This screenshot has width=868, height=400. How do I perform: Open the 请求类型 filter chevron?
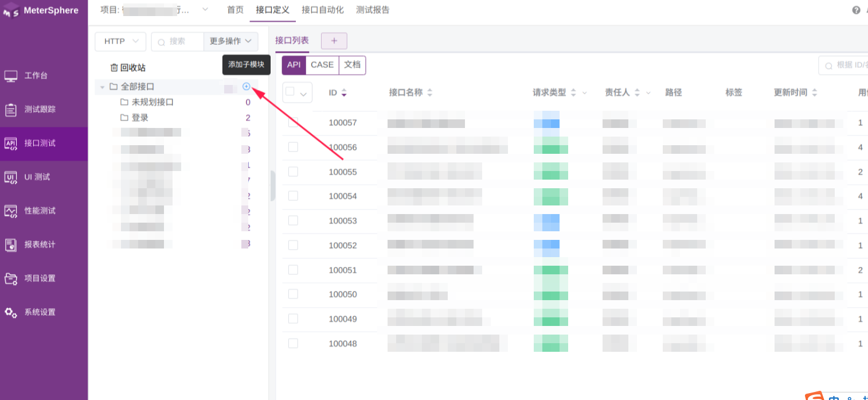click(x=585, y=93)
